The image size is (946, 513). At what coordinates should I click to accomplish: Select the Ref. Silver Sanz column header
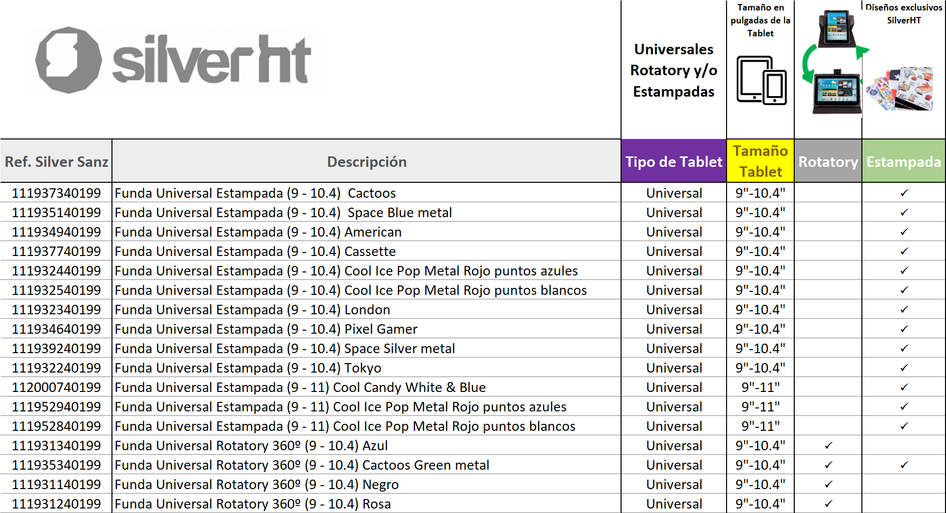pyautogui.click(x=56, y=161)
